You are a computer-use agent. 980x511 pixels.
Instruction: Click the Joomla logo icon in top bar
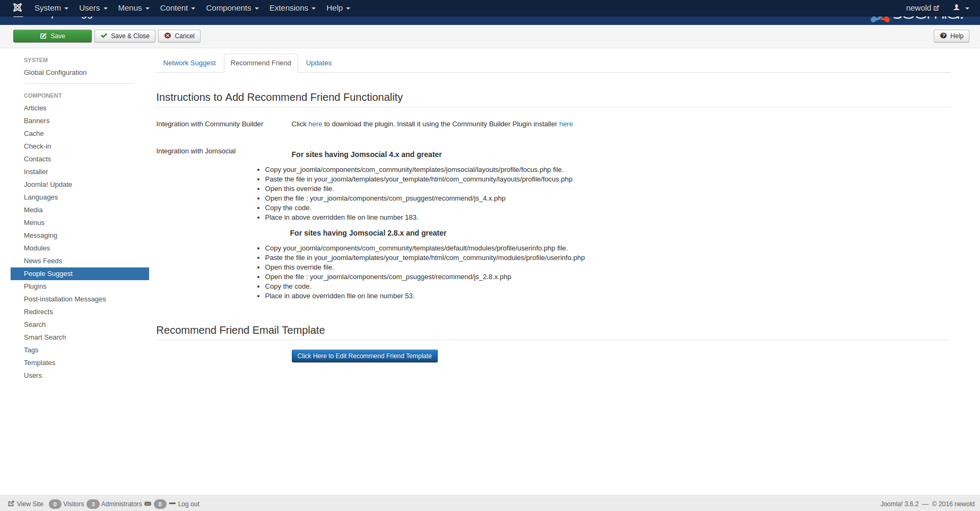click(x=18, y=8)
